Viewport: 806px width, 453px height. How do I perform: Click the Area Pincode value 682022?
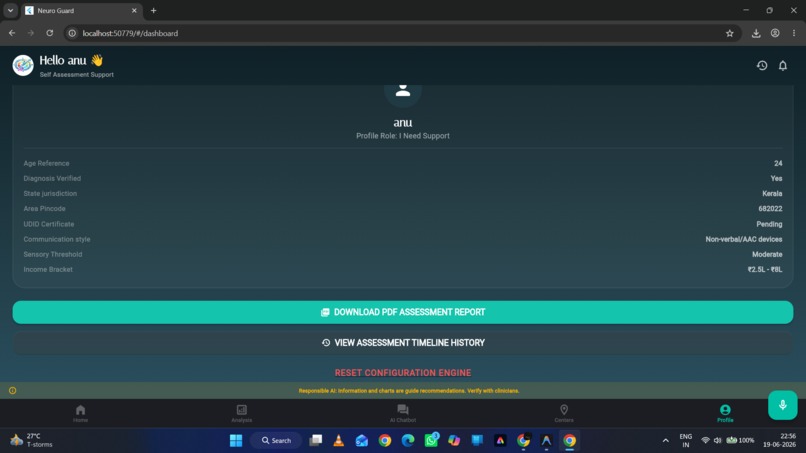tap(770, 209)
